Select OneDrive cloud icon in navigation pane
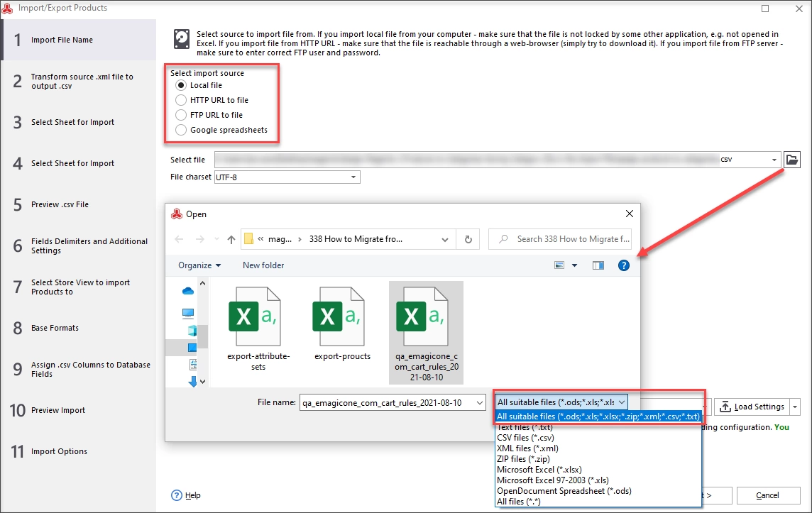 pyautogui.click(x=188, y=292)
